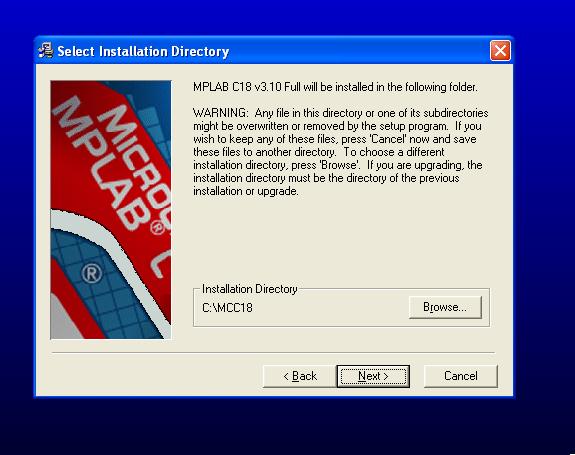Click the Select Installation Directory title bar text
Screen dimensions: 575x455
143,51
